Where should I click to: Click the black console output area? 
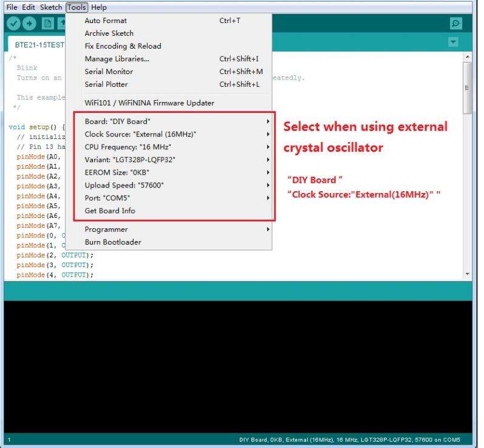237,367
